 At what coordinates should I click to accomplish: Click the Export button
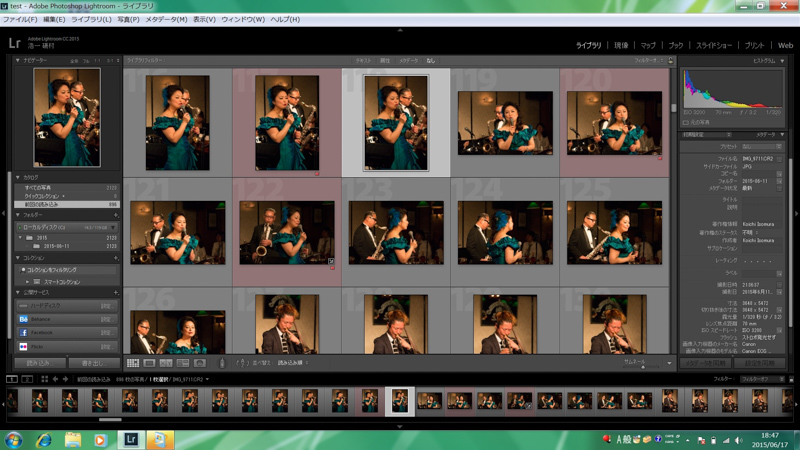(94, 363)
